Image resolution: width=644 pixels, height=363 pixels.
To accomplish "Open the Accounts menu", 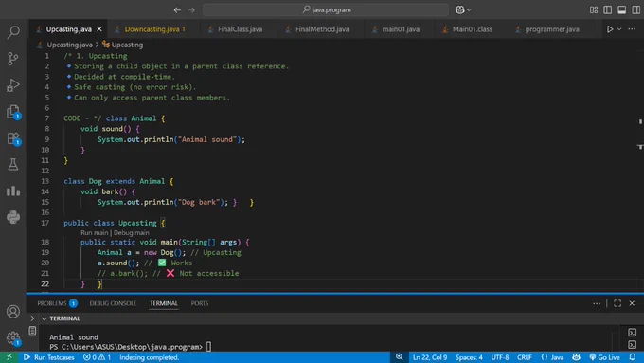I will [13, 312].
